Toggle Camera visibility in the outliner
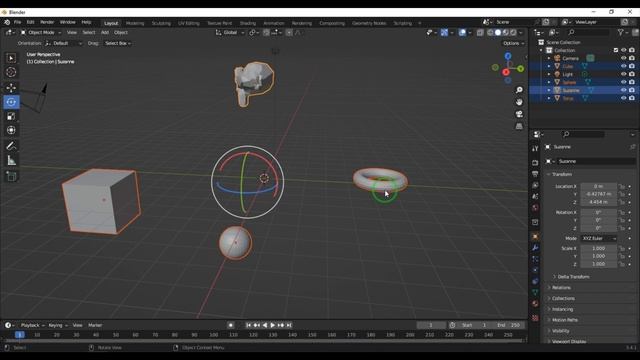 [623, 58]
